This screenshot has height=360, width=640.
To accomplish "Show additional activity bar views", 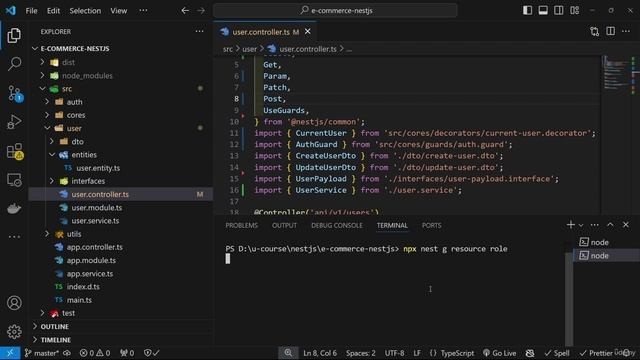I will (14, 236).
